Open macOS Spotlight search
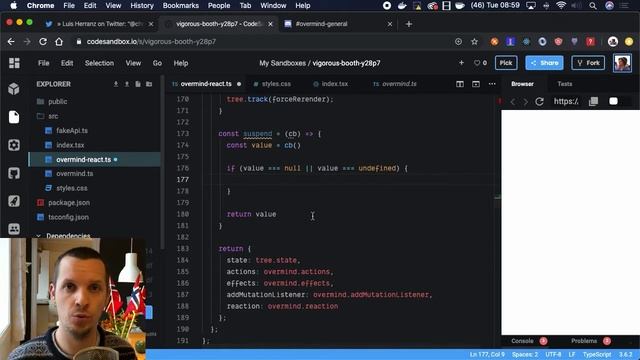 tap(593, 6)
